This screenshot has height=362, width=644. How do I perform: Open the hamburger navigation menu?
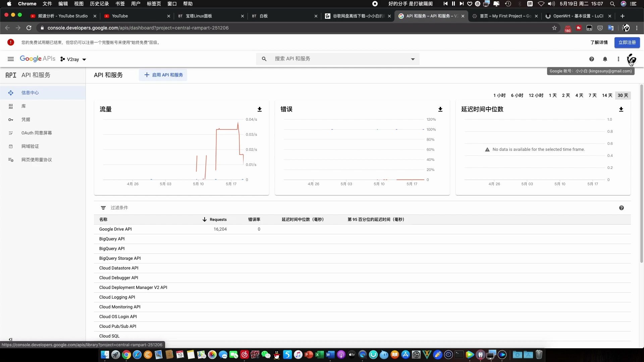(x=11, y=59)
